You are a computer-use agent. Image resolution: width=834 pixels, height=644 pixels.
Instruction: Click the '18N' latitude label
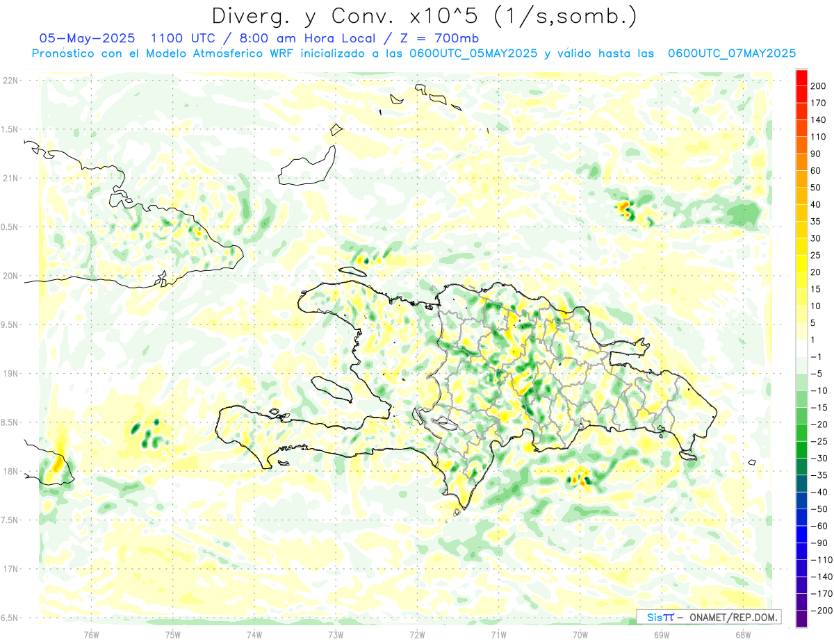pyautogui.click(x=11, y=471)
